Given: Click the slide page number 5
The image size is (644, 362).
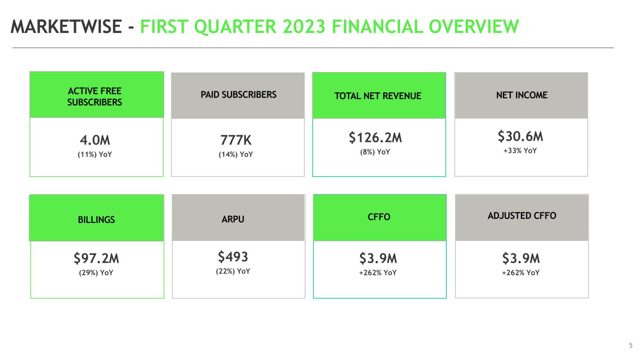Looking at the screenshot, I should pos(631,346).
